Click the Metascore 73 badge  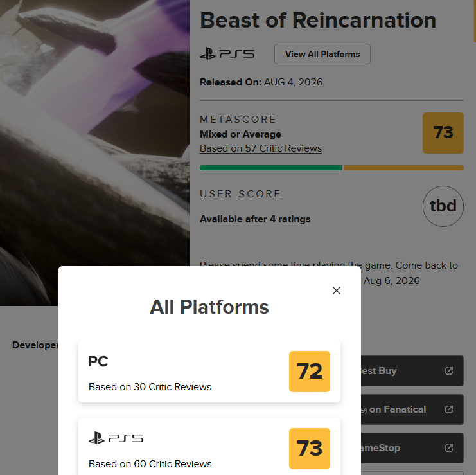coord(443,133)
